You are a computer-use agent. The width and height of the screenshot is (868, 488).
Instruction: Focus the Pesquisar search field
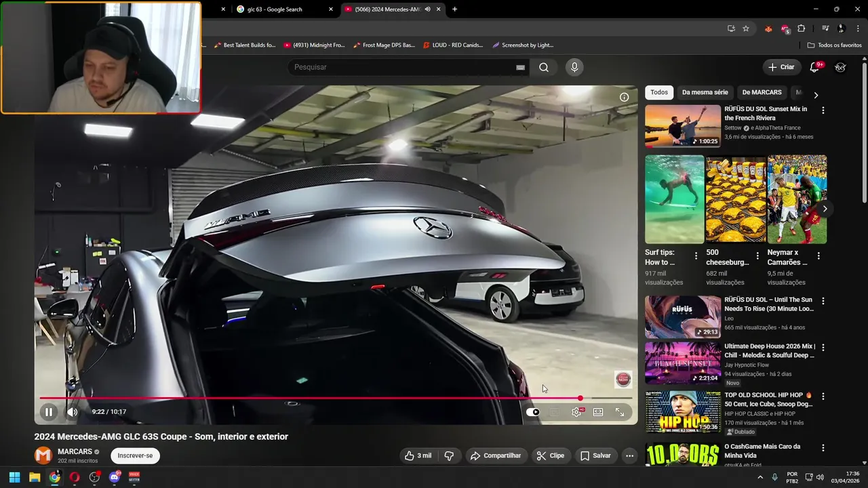point(403,67)
